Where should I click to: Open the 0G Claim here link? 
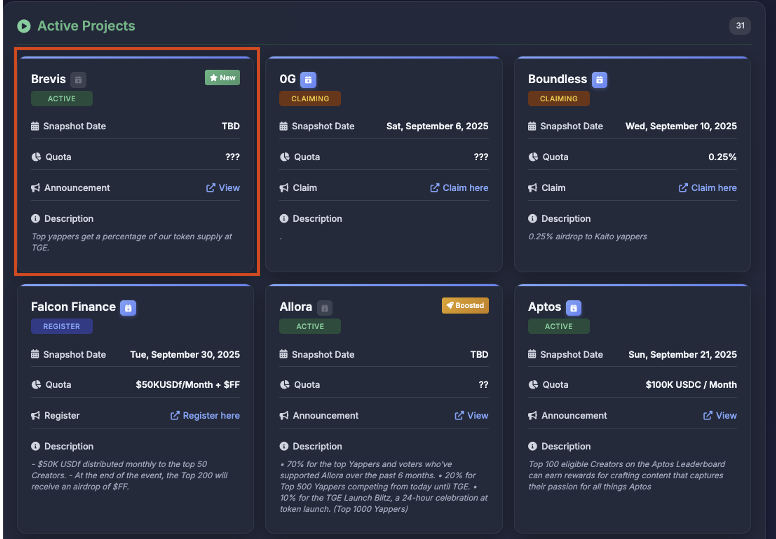459,188
